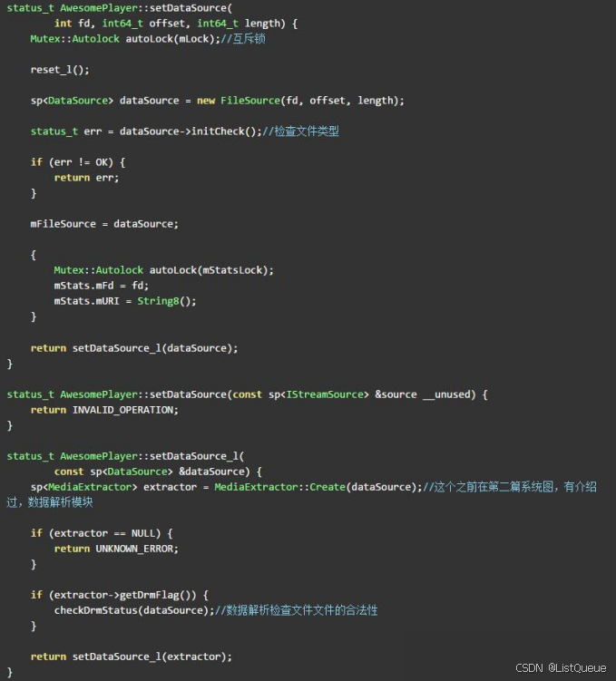Click 'mFileSource = dataSource;' line
Image resolution: width=616 pixels, height=681 pixels.
(x=104, y=224)
